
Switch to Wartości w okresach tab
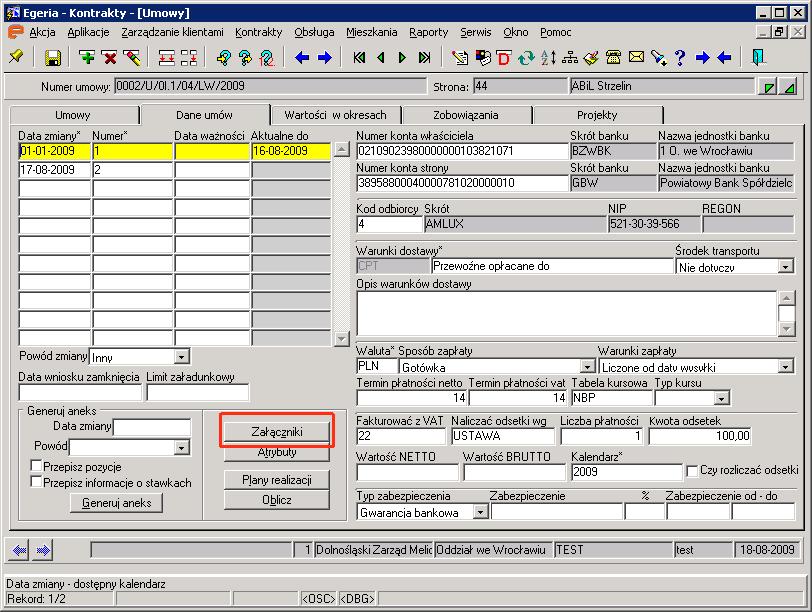click(x=336, y=115)
